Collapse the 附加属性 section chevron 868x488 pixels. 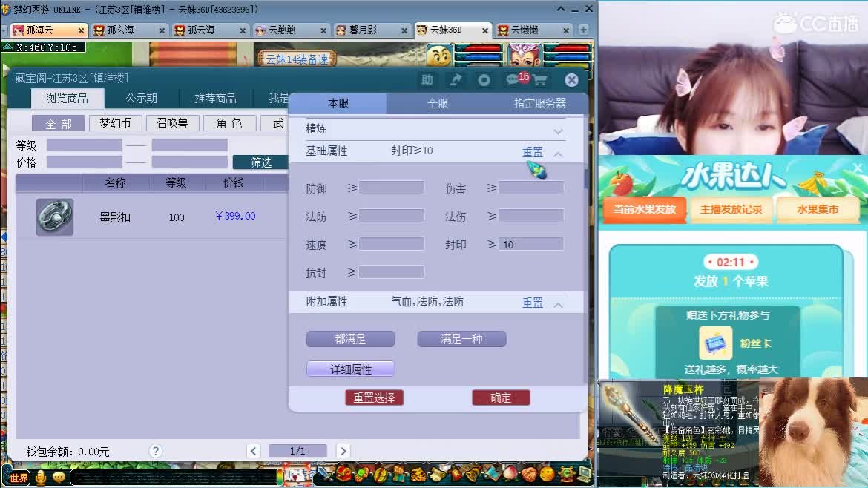click(x=558, y=305)
